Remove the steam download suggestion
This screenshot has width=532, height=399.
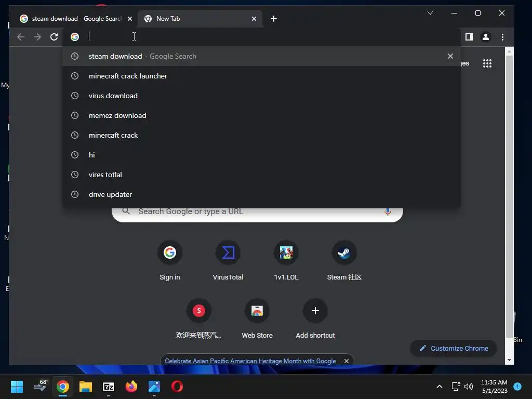click(450, 56)
